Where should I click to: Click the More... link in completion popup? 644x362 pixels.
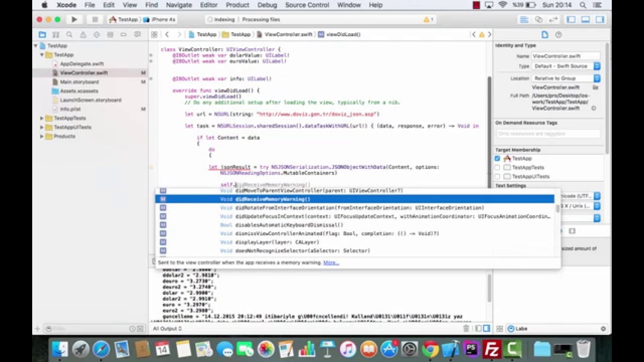click(x=331, y=262)
